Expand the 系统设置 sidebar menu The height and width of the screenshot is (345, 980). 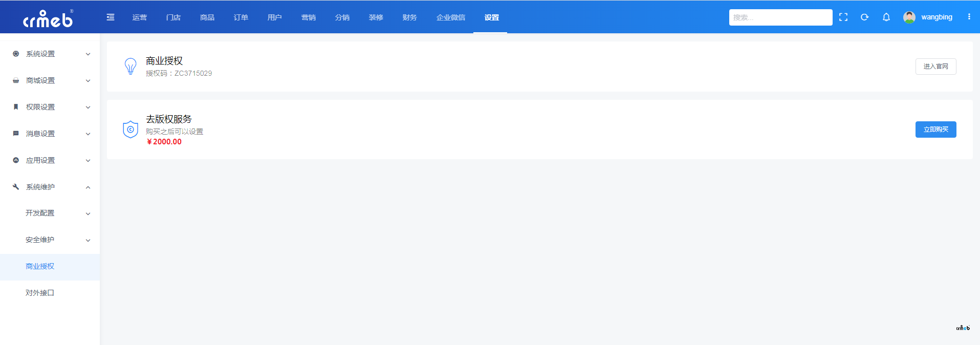pos(50,54)
